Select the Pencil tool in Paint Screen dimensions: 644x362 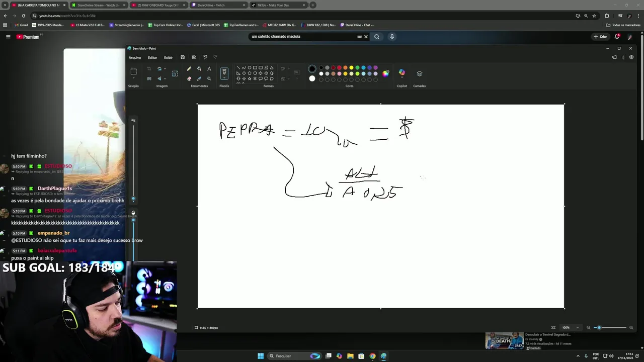pyautogui.click(x=189, y=69)
